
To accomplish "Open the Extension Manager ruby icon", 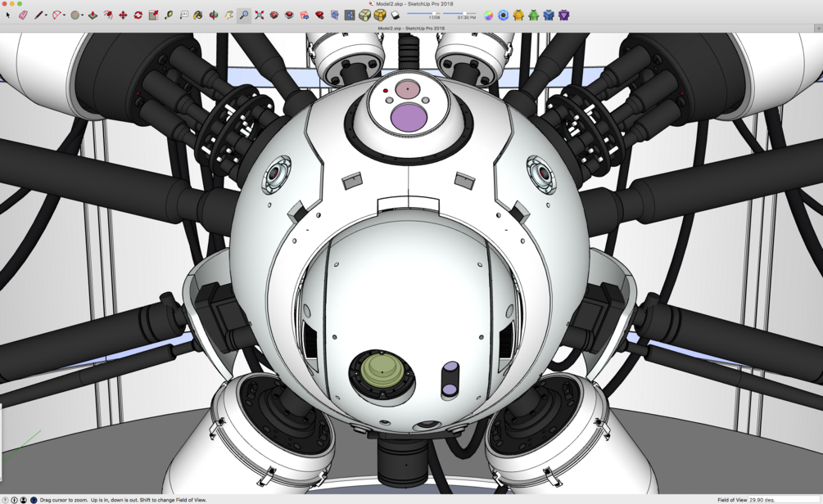I will [x=319, y=16].
